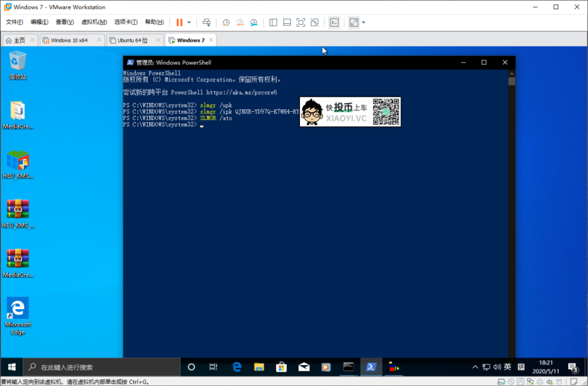Enter full screen mode via toolbar icon
The image size is (588, 386).
[x=301, y=22]
